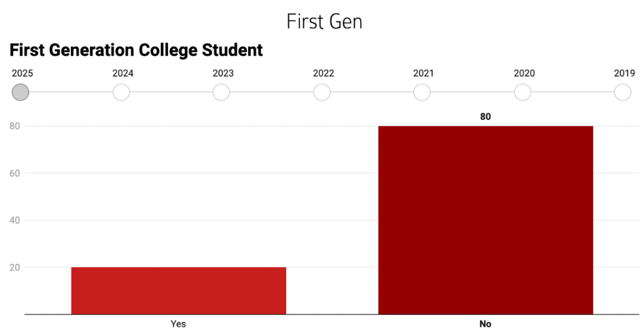The height and width of the screenshot is (335, 644).
Task: Click the 60 y-axis tick label
Action: pos(14,173)
